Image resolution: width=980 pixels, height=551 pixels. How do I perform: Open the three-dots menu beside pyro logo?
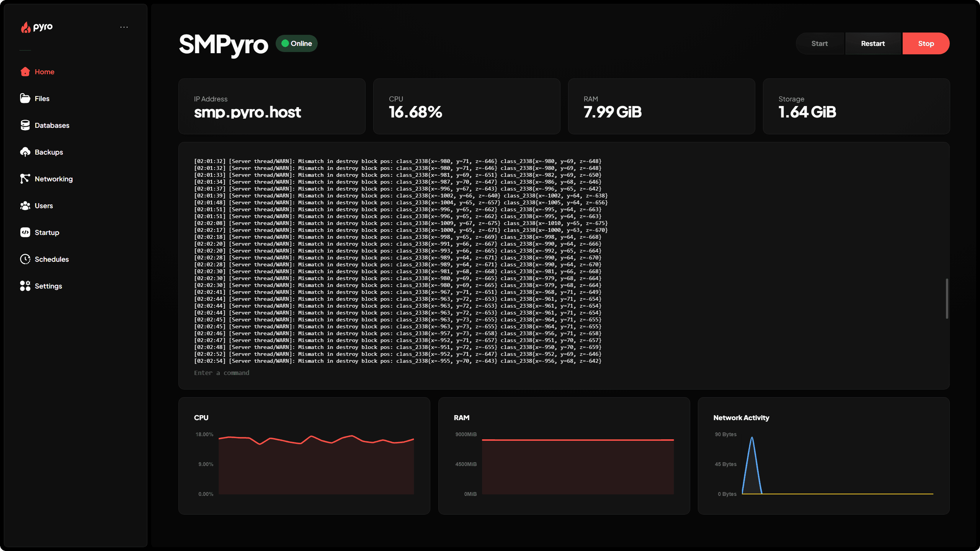pyautogui.click(x=124, y=27)
